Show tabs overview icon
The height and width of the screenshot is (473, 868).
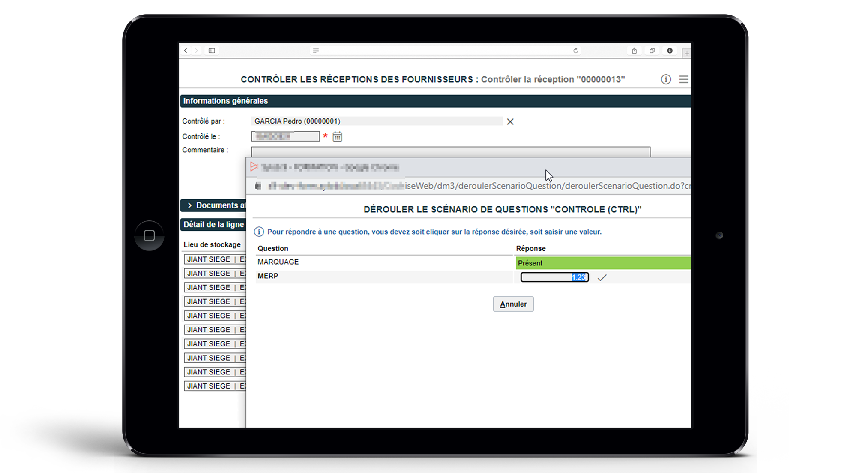click(x=652, y=51)
